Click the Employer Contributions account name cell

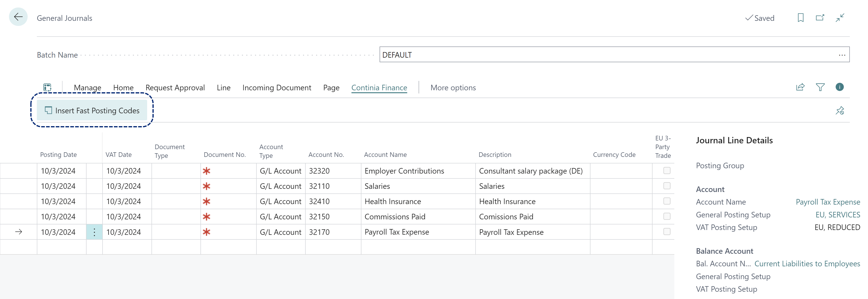(x=418, y=171)
